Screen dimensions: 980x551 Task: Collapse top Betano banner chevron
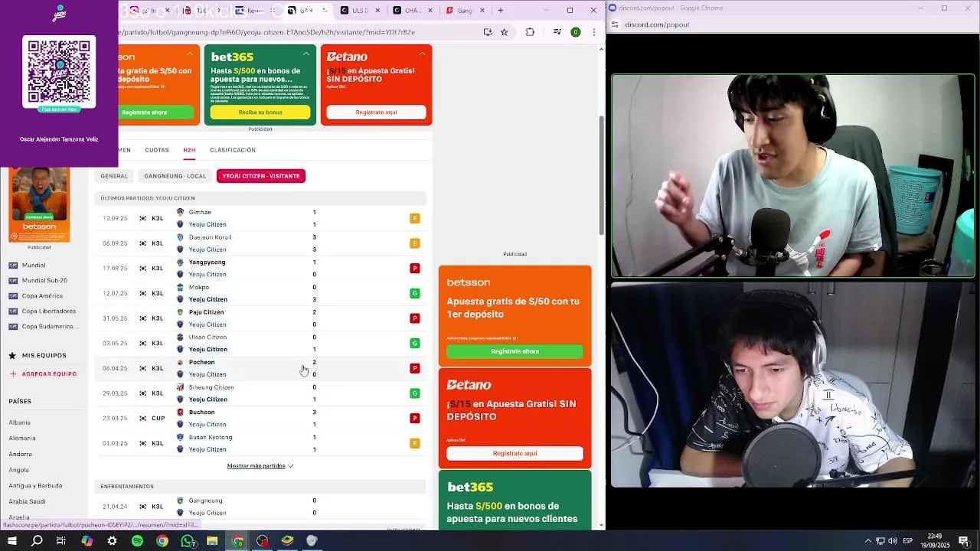coord(422,54)
